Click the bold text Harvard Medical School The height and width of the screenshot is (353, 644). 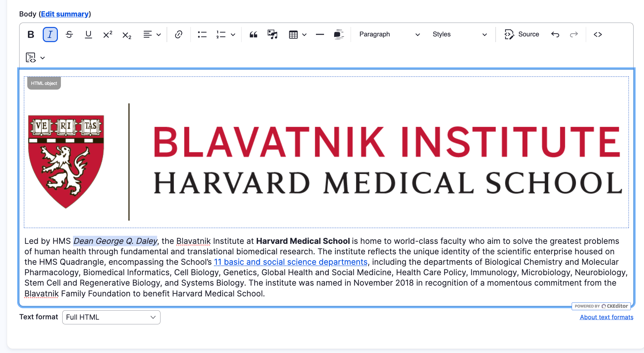pyautogui.click(x=303, y=241)
